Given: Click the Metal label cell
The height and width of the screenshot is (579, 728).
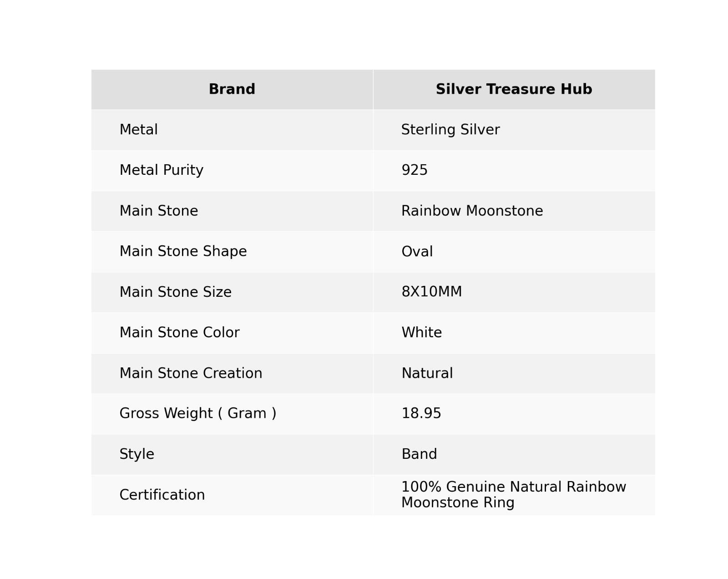Looking at the screenshot, I should pos(138,130).
